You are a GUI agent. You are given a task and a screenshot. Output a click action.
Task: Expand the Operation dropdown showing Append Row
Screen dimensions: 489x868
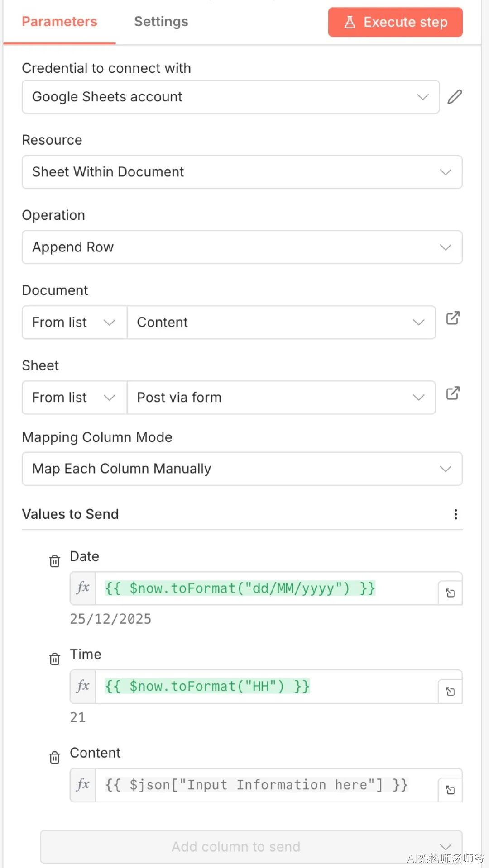[242, 247]
